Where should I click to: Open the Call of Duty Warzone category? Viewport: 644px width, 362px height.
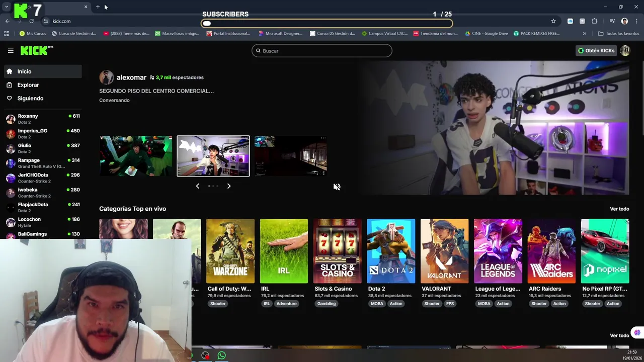pos(230,251)
